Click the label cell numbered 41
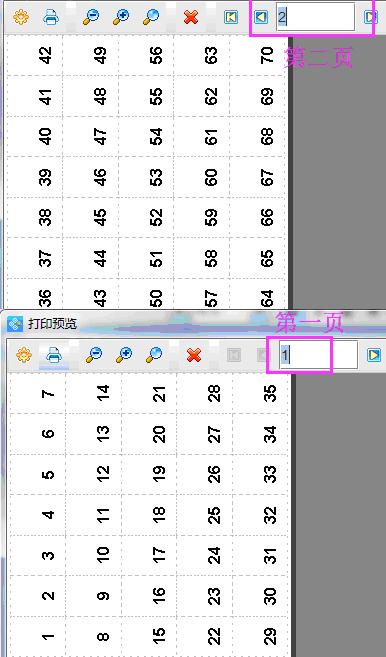Image resolution: width=386 pixels, height=657 pixels. coord(35,96)
